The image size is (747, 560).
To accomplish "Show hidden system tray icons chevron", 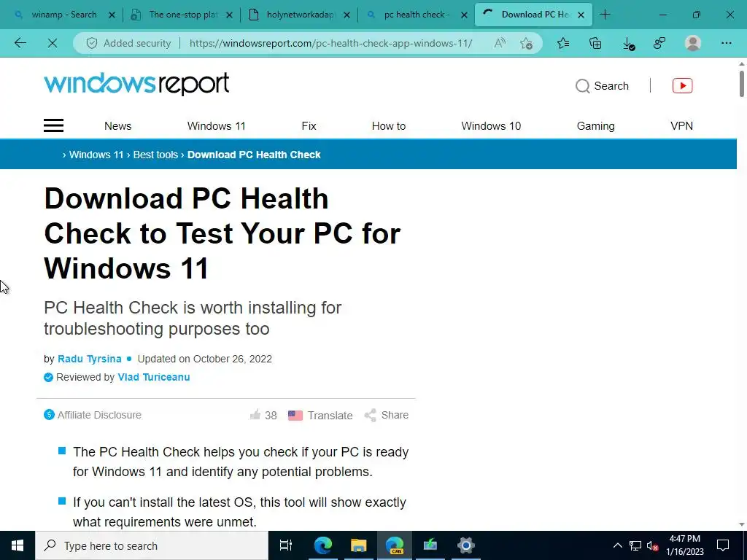I will (x=617, y=545).
